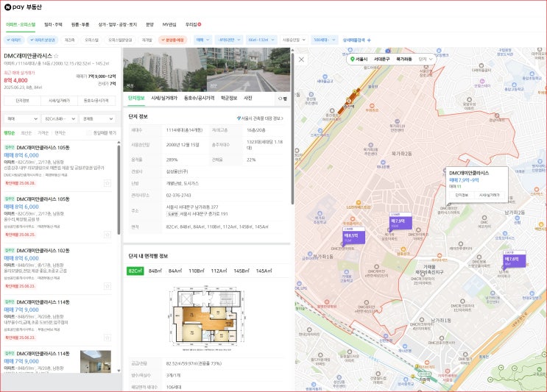Click the listing panel scroll-down arrow
547x392 pixels.
tap(119, 371)
